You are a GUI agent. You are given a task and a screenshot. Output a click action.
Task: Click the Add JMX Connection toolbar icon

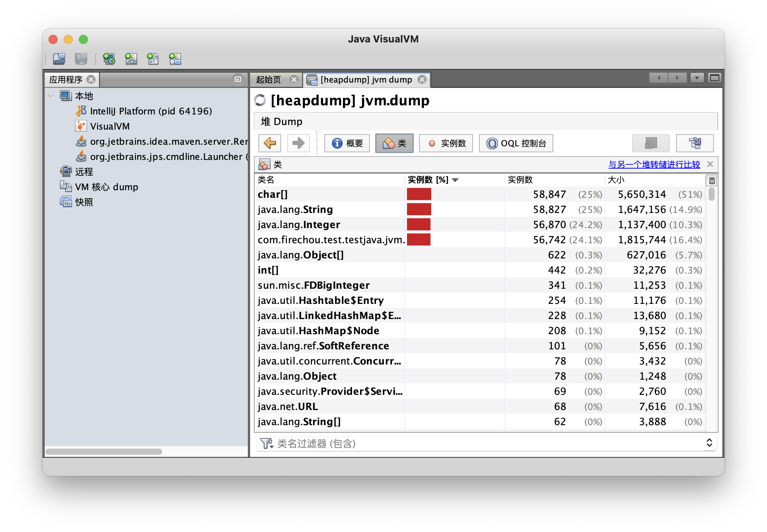[131, 59]
